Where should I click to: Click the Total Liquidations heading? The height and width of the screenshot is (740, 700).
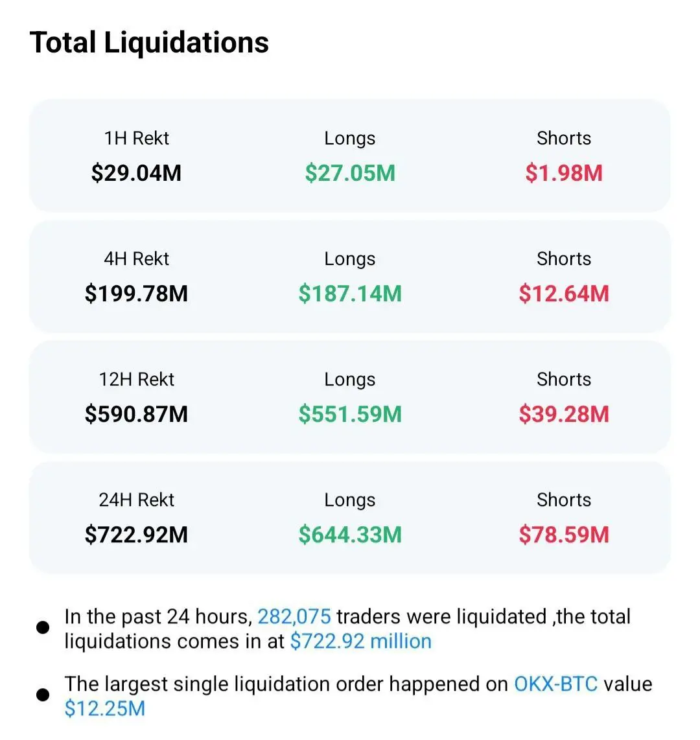click(149, 43)
